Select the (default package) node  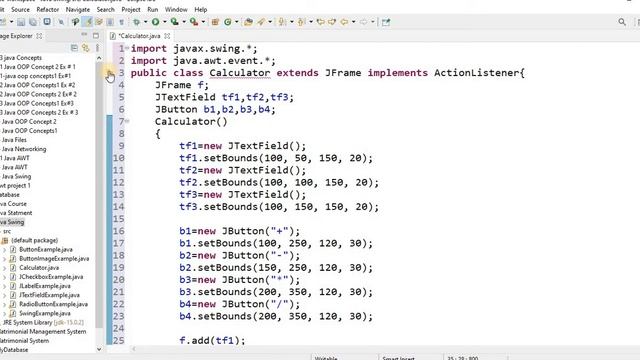(34, 240)
